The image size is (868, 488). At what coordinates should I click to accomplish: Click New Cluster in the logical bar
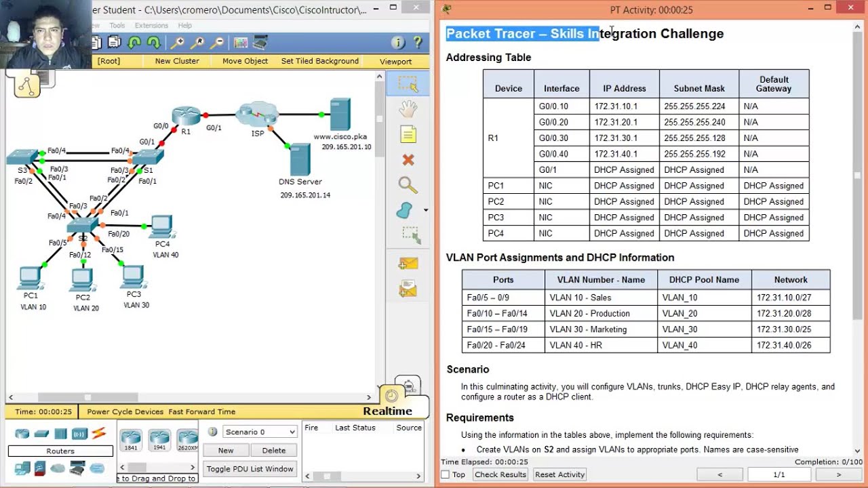click(177, 61)
